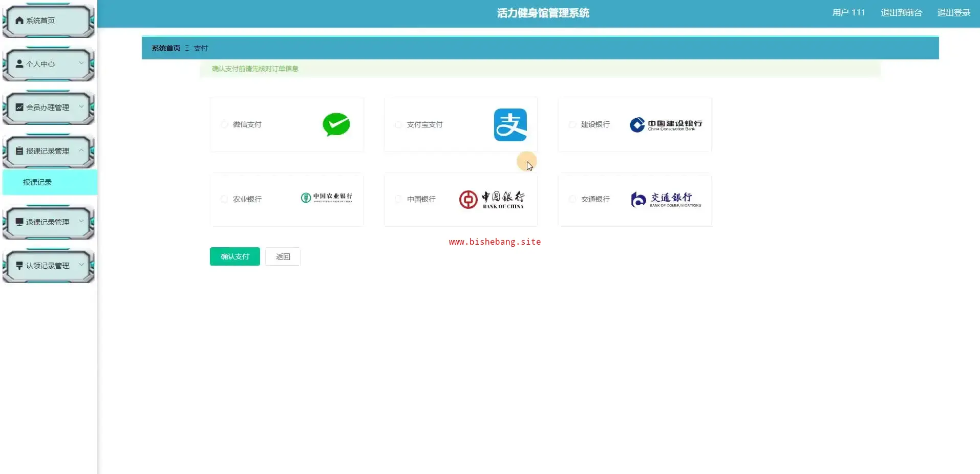Open the 系统首页 sidebar menu item

tap(49, 20)
